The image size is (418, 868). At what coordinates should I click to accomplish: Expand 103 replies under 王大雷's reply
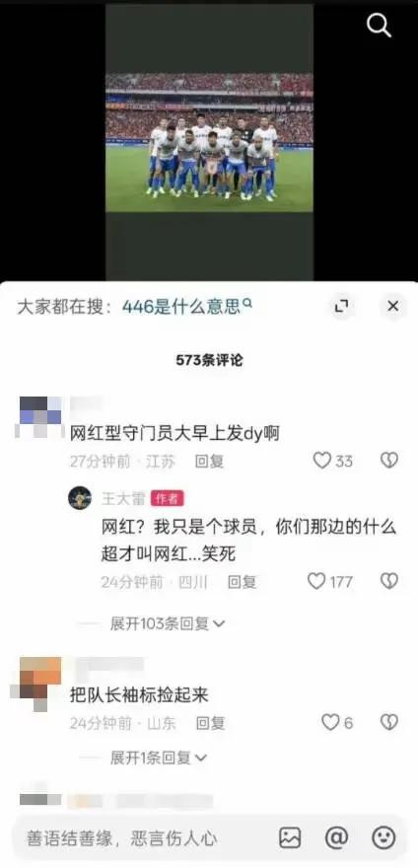168,623
